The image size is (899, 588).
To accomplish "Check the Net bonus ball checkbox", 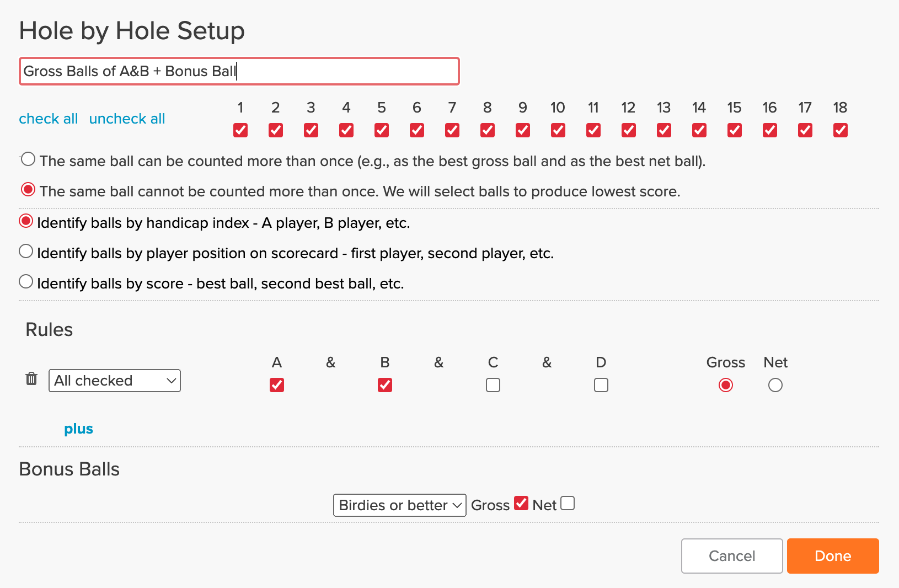I will 568,503.
